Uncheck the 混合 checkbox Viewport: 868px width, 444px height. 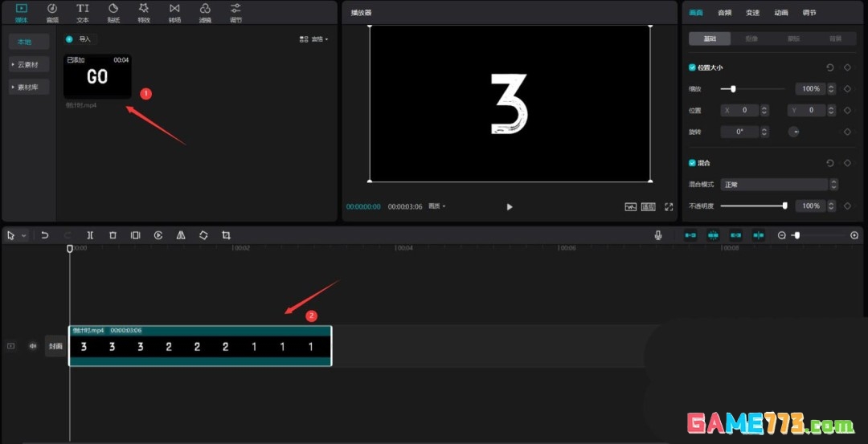[x=693, y=163]
